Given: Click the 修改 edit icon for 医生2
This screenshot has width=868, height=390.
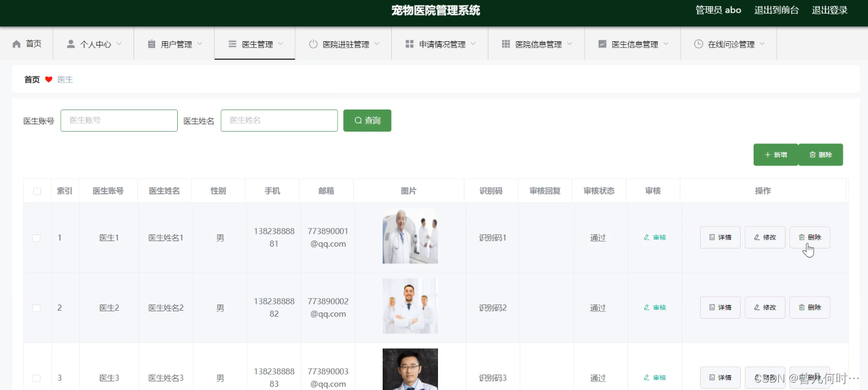Looking at the screenshot, I should [757, 308].
